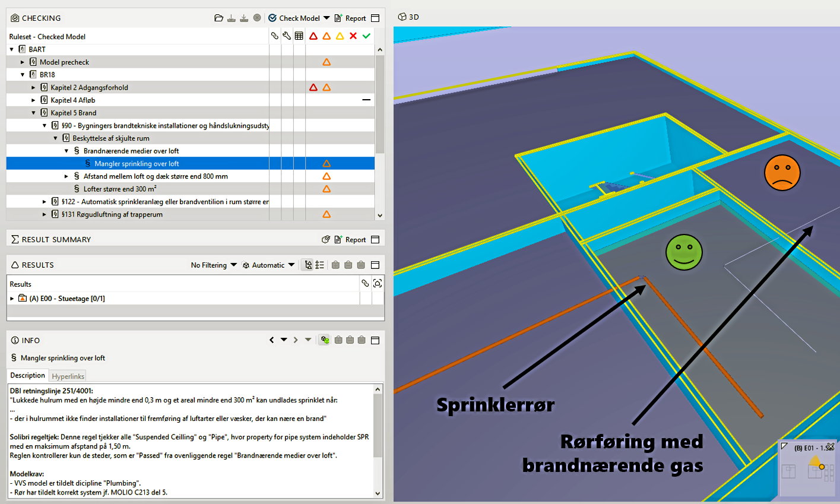Select §122 Automatisk sprinkleranlæg row
Viewport: 840px width, 504px height.
pos(191,202)
